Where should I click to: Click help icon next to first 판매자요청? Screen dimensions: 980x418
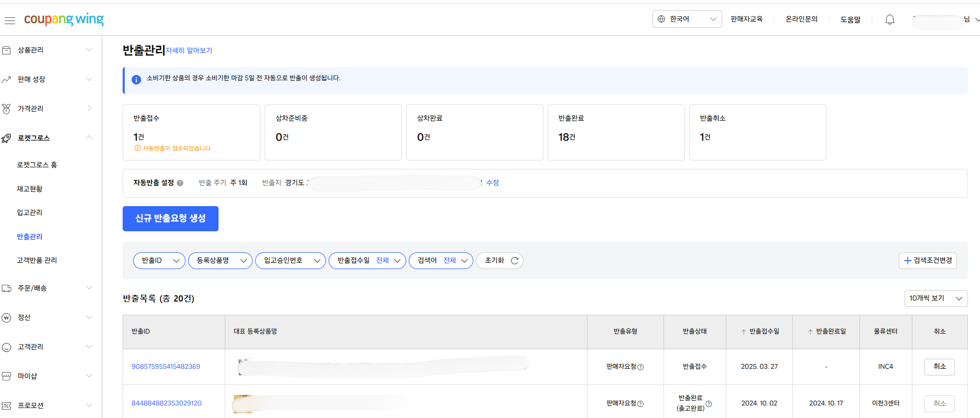[640, 367]
